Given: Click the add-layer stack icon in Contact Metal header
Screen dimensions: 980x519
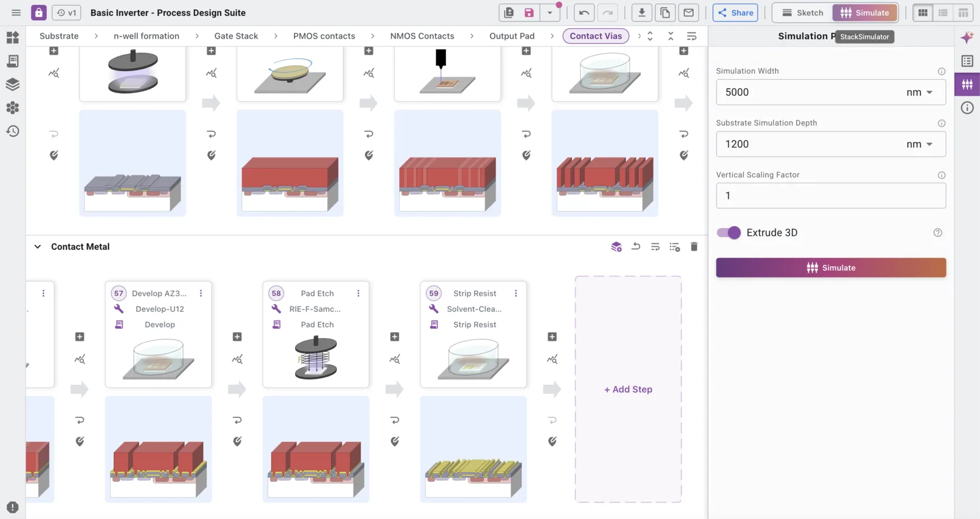Looking at the screenshot, I should pyautogui.click(x=616, y=246).
